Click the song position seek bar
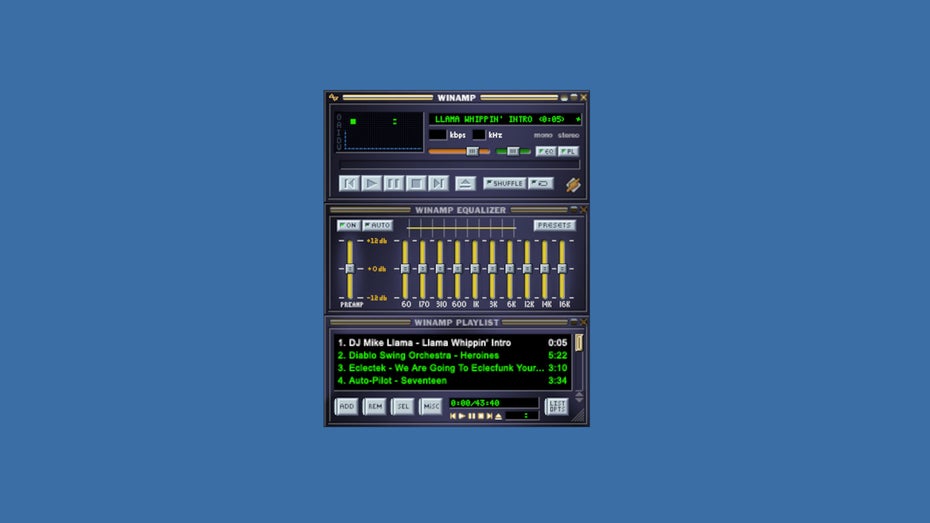This screenshot has width=930, height=523. pos(459,164)
